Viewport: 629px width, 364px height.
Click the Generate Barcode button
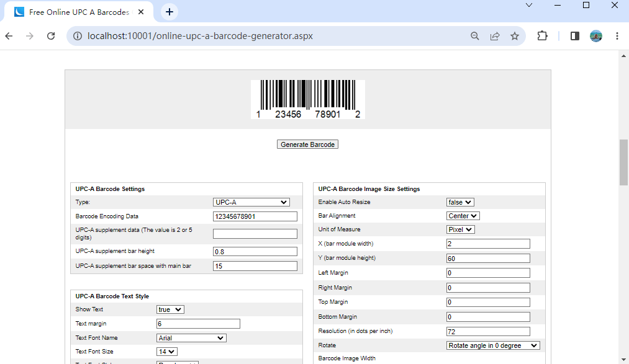coord(307,144)
